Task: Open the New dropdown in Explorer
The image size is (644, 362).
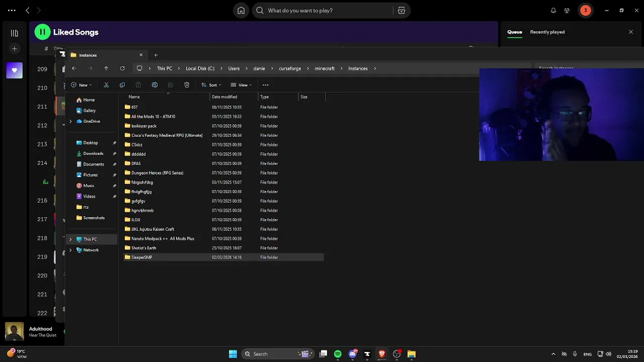Action: pyautogui.click(x=82, y=85)
